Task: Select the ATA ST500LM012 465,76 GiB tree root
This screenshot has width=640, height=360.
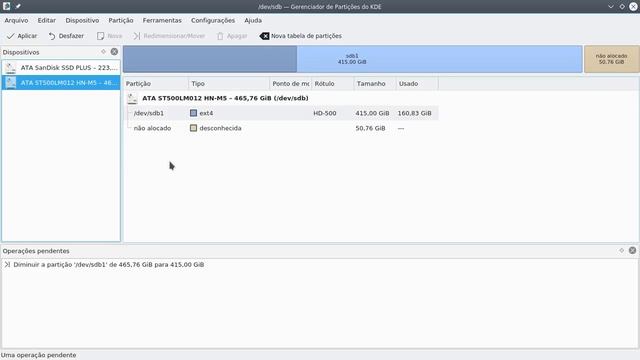Action: pyautogui.click(x=225, y=98)
